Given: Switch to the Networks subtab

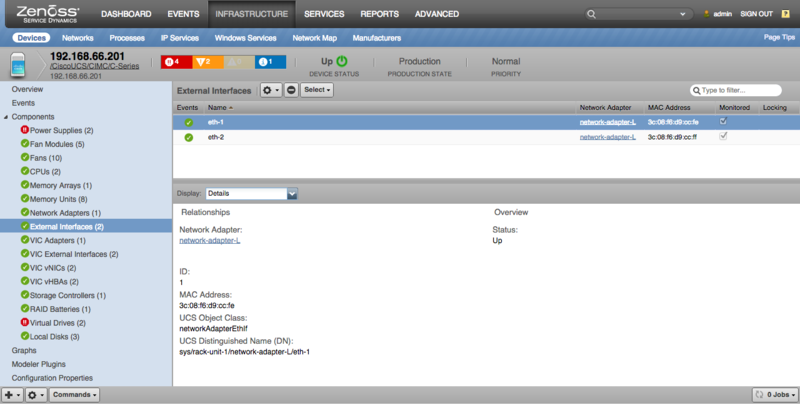Looking at the screenshot, I should point(78,38).
